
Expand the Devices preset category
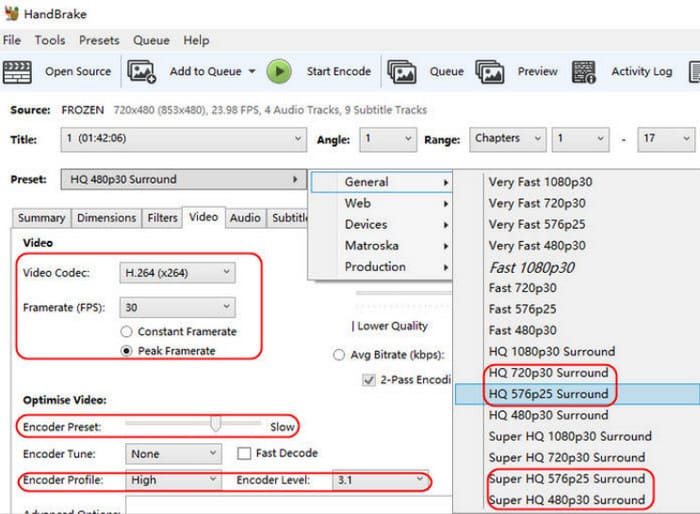click(382, 224)
